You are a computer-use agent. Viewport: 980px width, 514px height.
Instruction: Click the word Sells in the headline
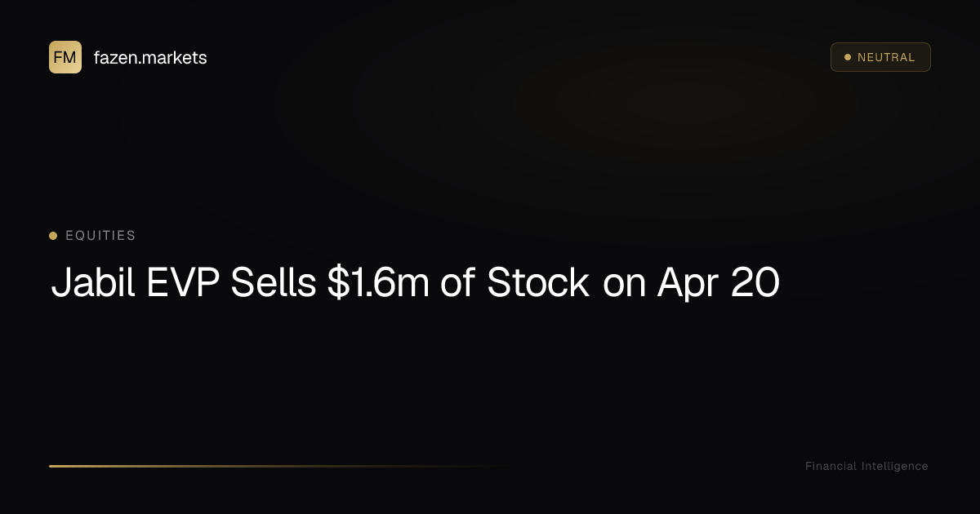pyautogui.click(x=274, y=283)
